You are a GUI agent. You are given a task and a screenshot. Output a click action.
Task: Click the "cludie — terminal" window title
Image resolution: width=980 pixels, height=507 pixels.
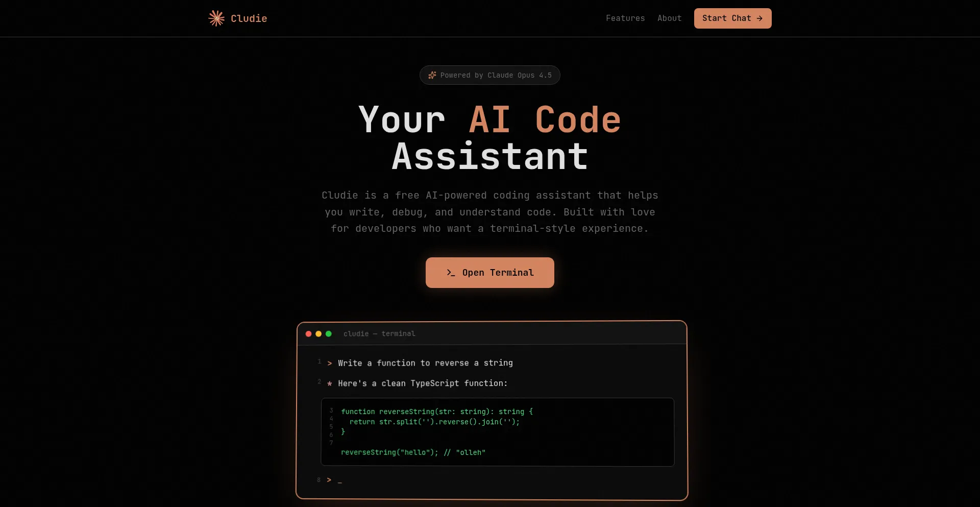(x=379, y=334)
